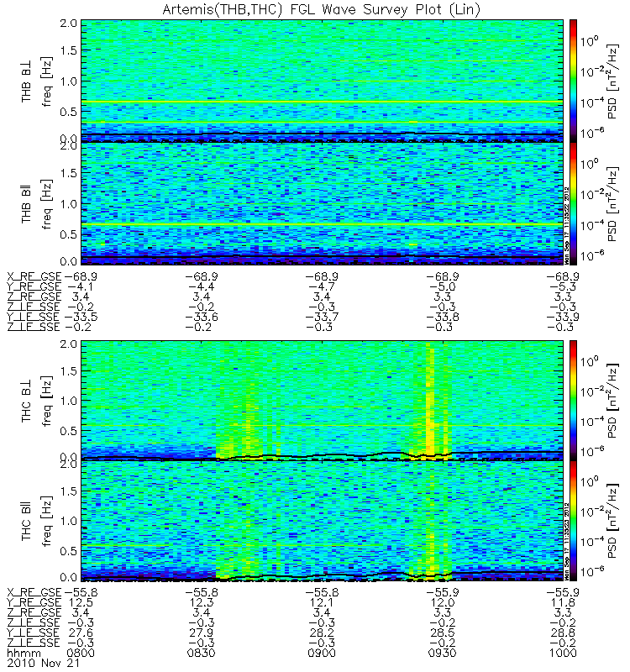Click the THC Y_LE_SSE value '28.2'
630x672 pixels.
pos(322,633)
